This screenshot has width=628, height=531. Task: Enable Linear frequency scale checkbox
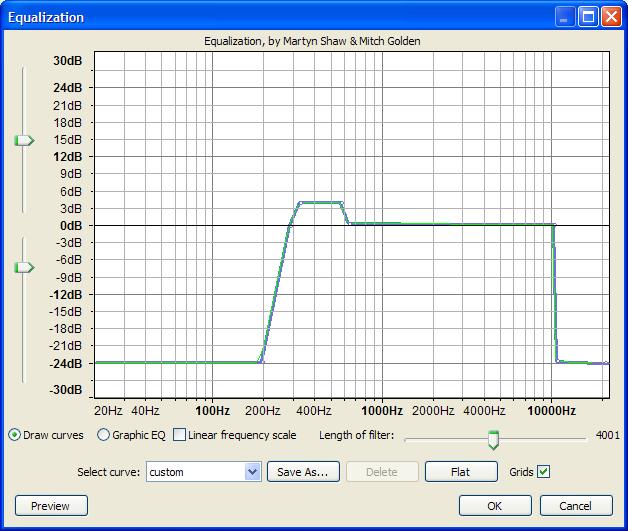coord(180,435)
